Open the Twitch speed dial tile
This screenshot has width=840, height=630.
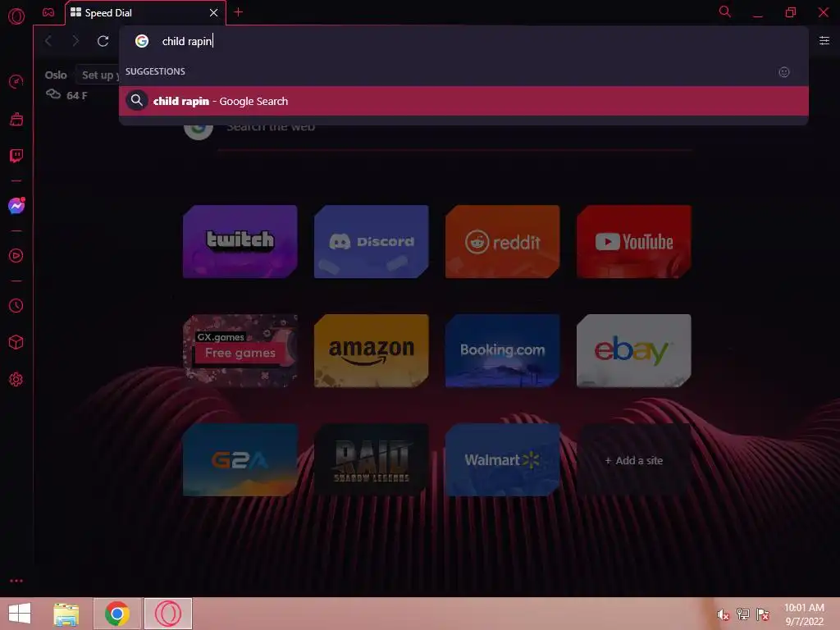coord(240,242)
